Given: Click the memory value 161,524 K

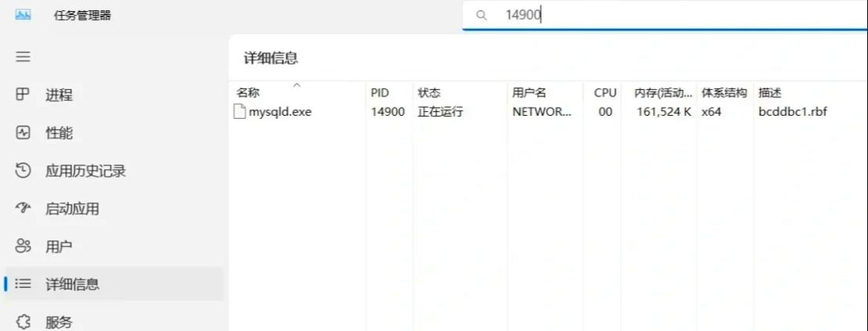Looking at the screenshot, I should tap(664, 112).
